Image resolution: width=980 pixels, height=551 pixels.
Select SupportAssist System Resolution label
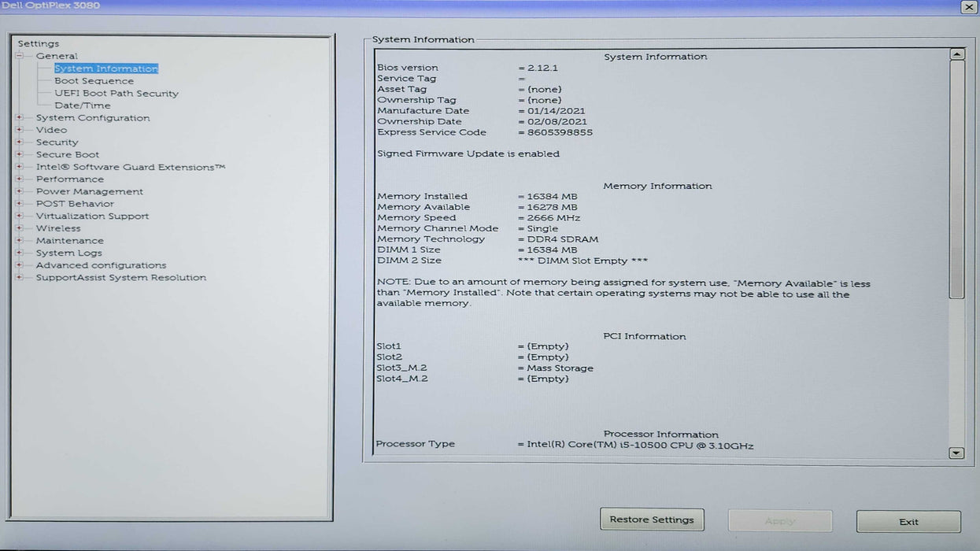pos(121,278)
